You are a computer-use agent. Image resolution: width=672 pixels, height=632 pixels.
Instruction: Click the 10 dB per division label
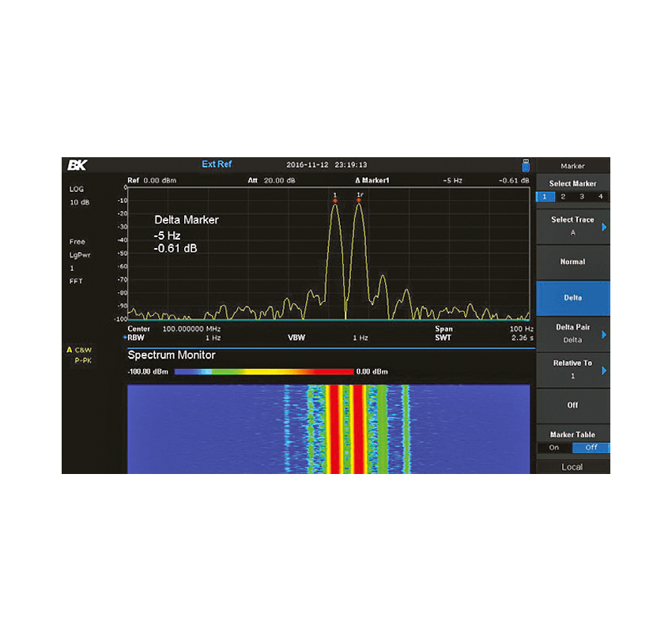80,202
